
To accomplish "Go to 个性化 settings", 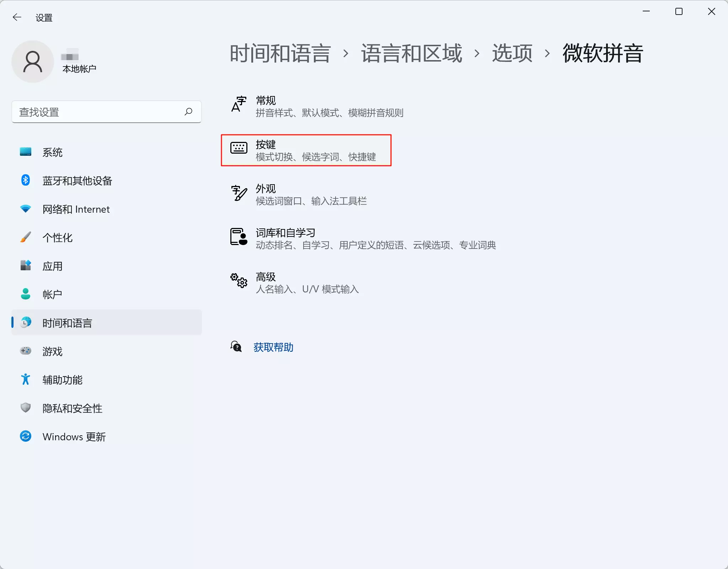I will (57, 238).
